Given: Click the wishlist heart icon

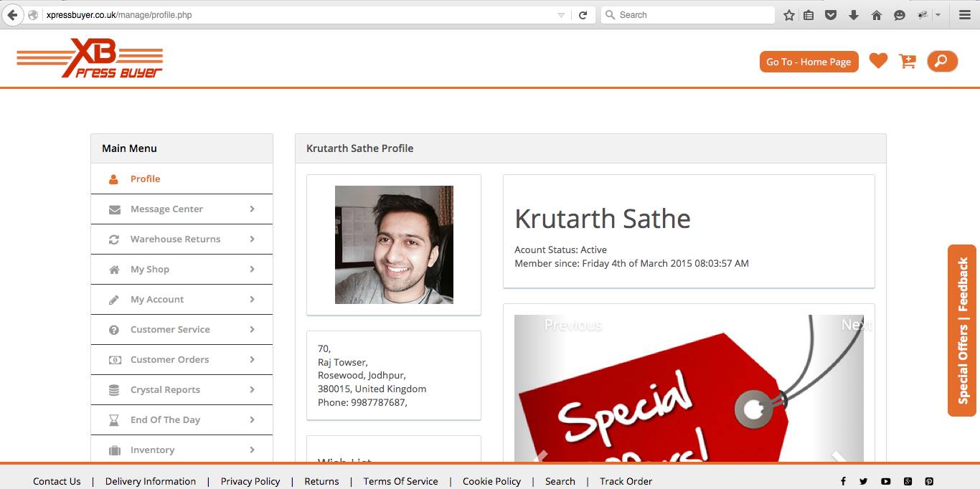Looking at the screenshot, I should [x=878, y=62].
